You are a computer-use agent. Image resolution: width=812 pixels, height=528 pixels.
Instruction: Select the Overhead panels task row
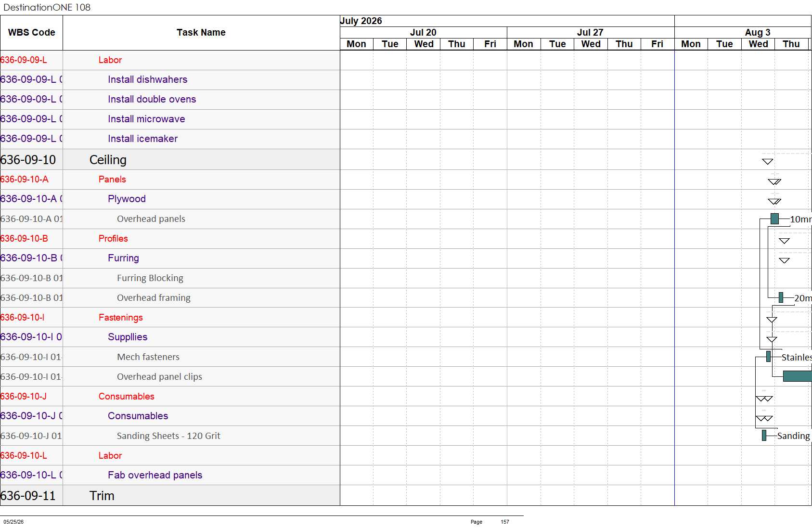170,219
